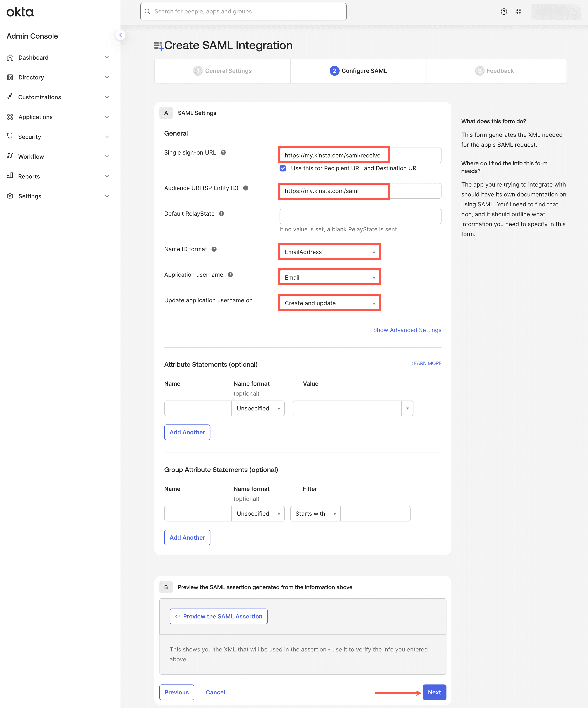Click the Customizations sliders icon
This screenshot has width=588, height=708.
click(x=10, y=97)
